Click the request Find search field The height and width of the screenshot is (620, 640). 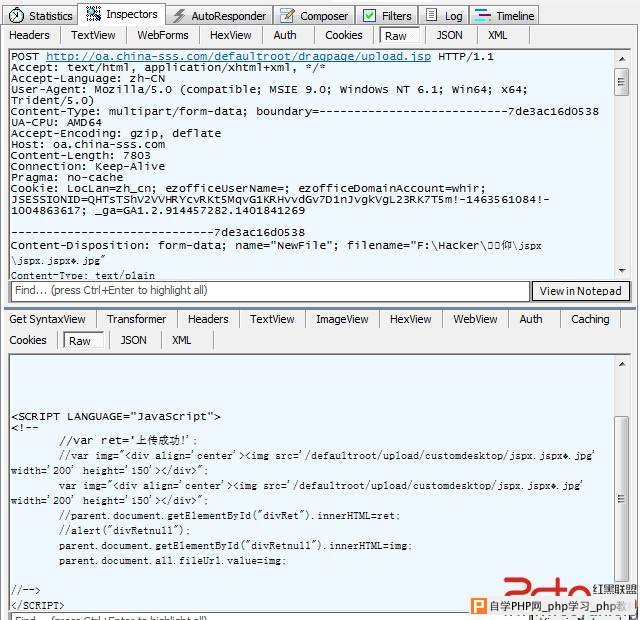[x=270, y=291]
